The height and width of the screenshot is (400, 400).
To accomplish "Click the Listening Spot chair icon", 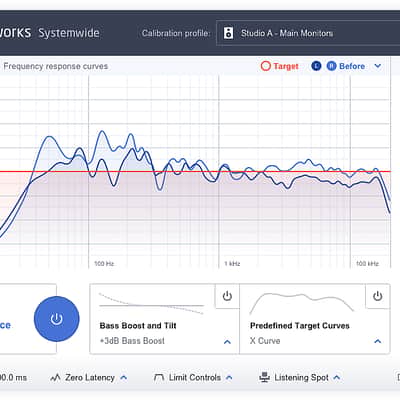I will tap(265, 377).
